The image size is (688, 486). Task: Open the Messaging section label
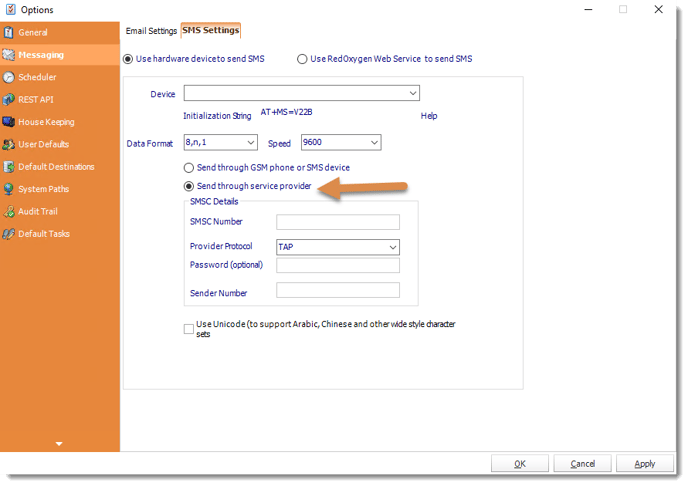click(41, 55)
